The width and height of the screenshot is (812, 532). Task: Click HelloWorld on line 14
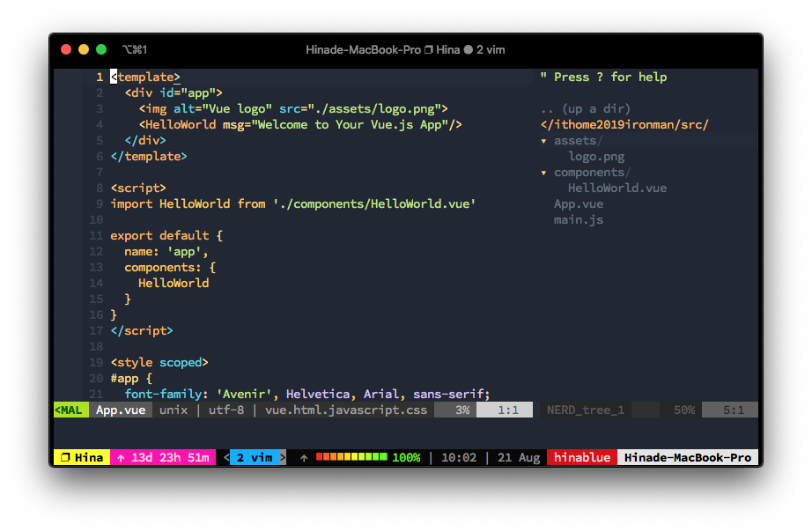point(173,284)
